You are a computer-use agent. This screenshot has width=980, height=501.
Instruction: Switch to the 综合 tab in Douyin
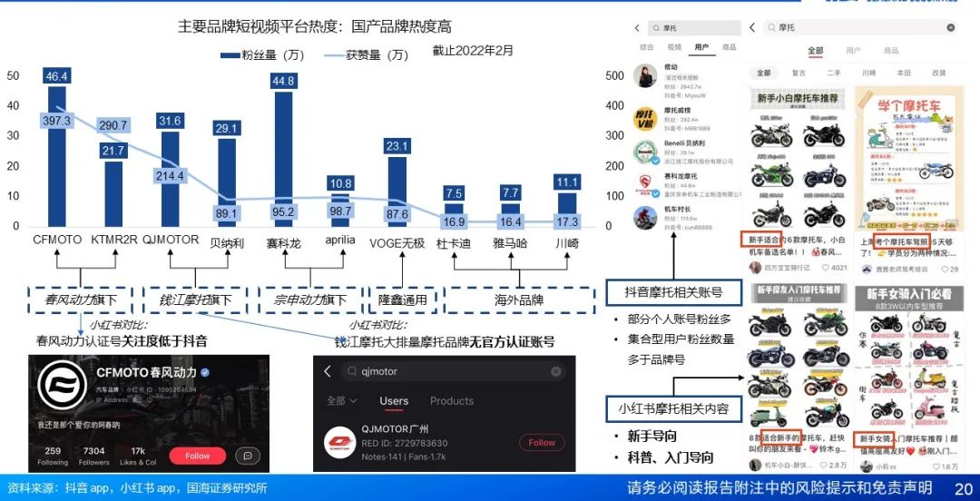point(647,47)
